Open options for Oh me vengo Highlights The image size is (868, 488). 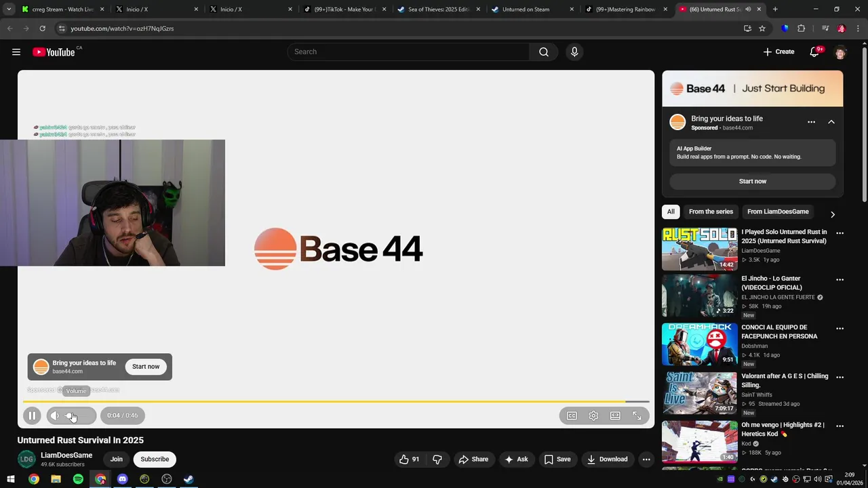coord(840,426)
